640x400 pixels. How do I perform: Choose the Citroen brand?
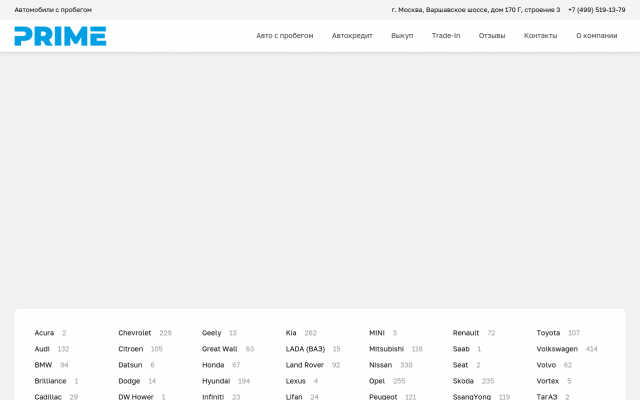pyautogui.click(x=131, y=349)
